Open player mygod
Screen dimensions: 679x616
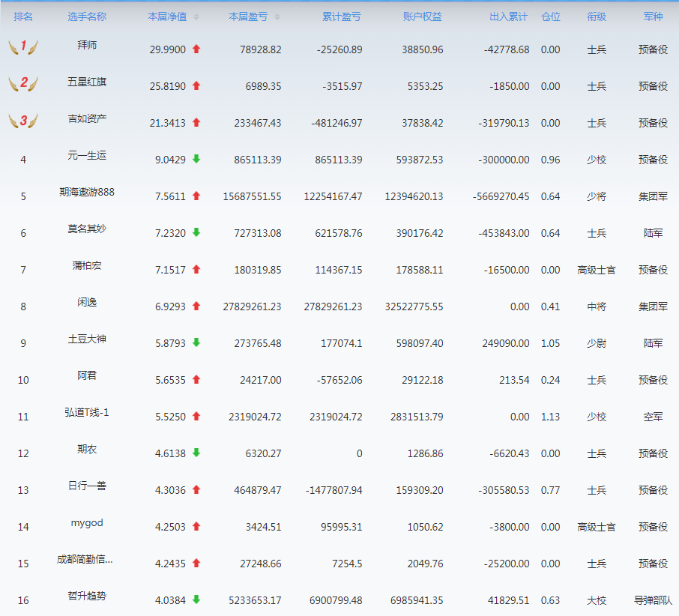point(87,523)
